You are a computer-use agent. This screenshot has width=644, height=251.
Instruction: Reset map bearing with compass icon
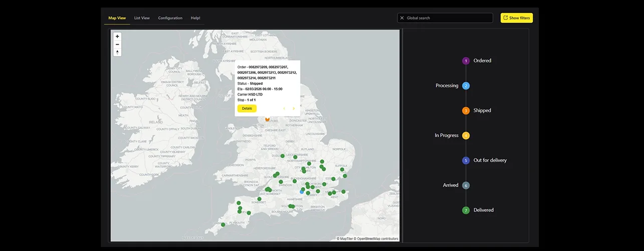[117, 52]
